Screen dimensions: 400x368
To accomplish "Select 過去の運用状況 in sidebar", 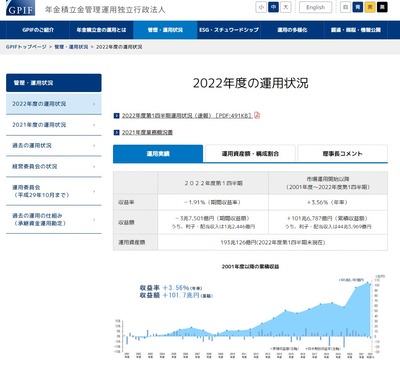I will [54, 146].
